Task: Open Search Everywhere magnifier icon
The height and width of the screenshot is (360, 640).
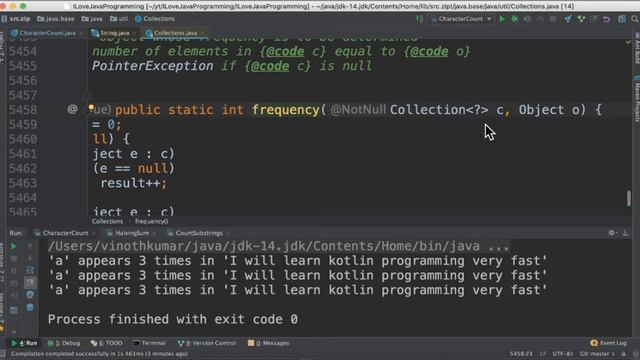Action: [635, 19]
